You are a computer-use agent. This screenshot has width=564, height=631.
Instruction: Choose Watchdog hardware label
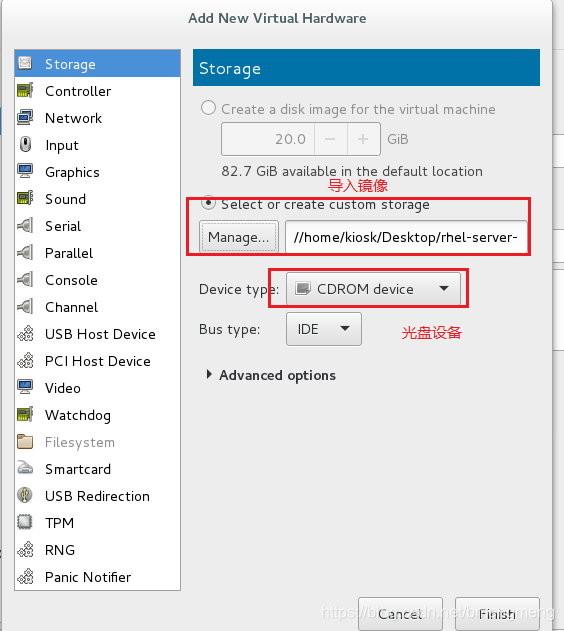click(x=78, y=415)
